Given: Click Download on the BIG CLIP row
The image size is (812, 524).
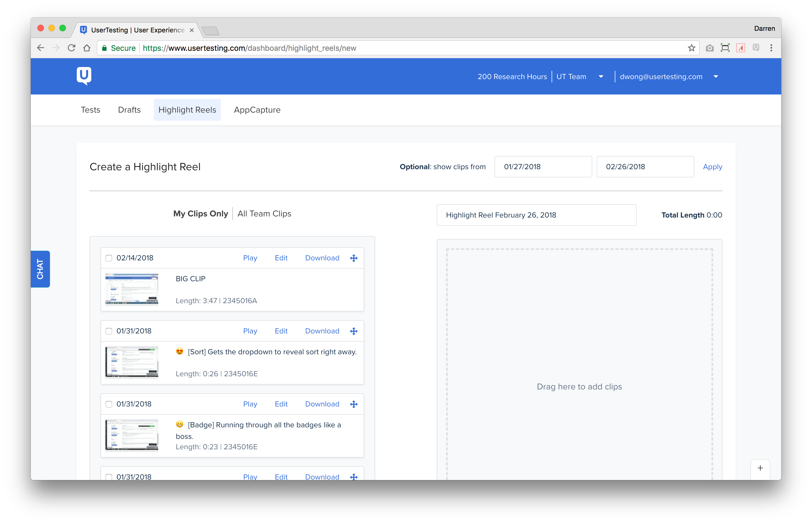Looking at the screenshot, I should pos(322,258).
